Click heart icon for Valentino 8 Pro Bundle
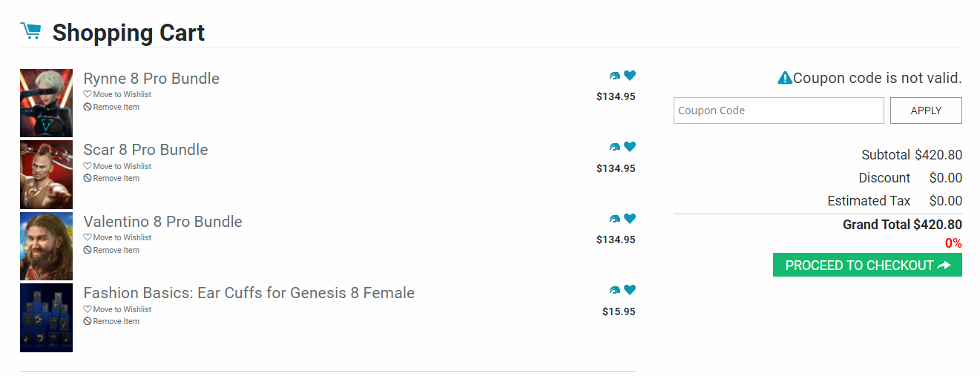Viewport: 980px width, 376px height. coord(630,218)
